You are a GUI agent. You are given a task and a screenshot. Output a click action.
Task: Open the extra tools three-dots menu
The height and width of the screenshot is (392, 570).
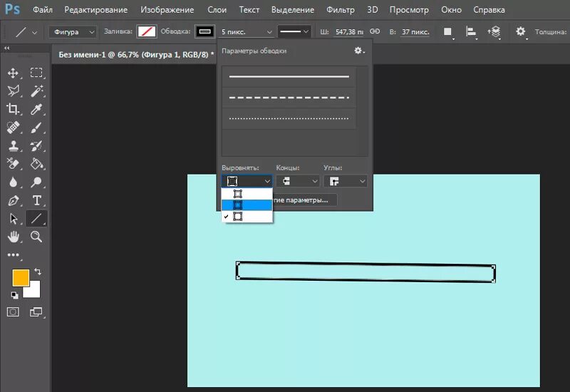click(x=13, y=255)
